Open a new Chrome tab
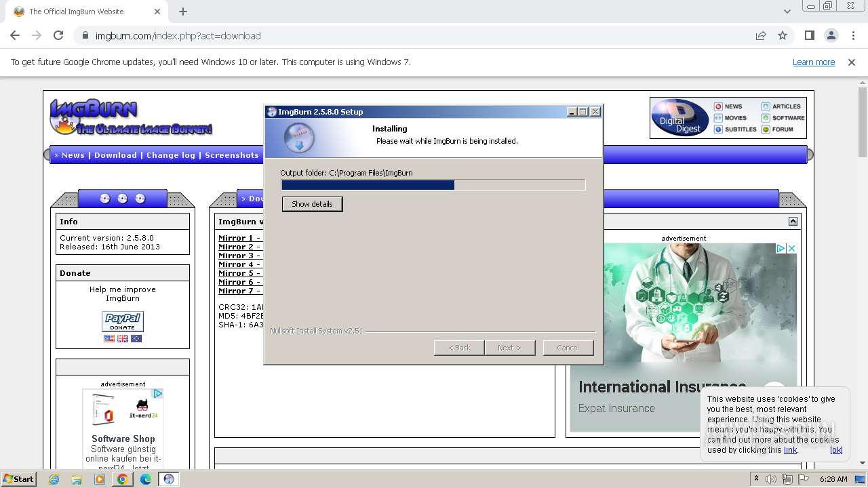The image size is (868, 488). point(183,12)
